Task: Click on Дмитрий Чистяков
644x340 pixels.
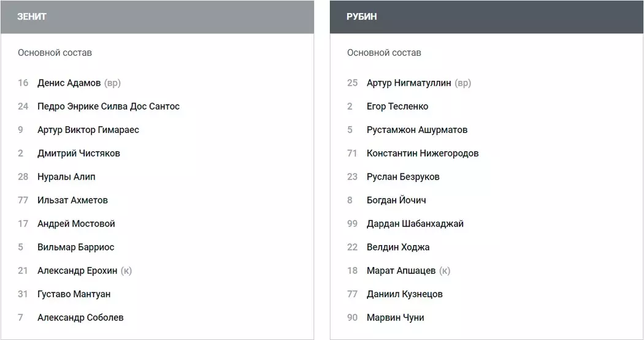Action: 79,153
